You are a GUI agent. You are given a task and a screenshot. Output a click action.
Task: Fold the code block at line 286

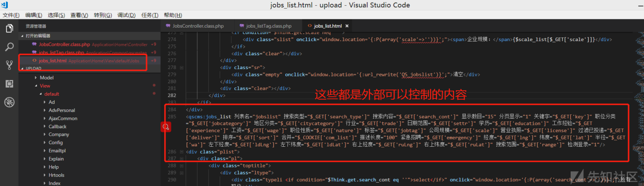(181, 152)
